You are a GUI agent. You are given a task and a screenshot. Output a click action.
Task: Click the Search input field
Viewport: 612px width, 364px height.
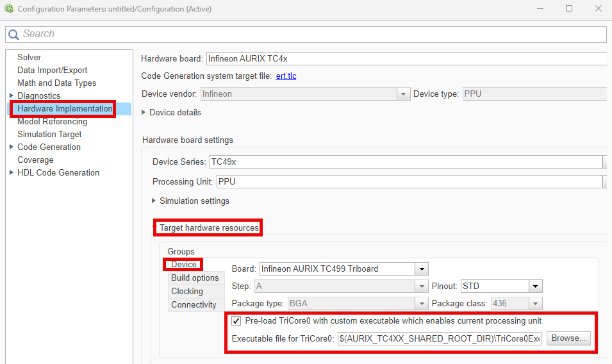[306, 35]
